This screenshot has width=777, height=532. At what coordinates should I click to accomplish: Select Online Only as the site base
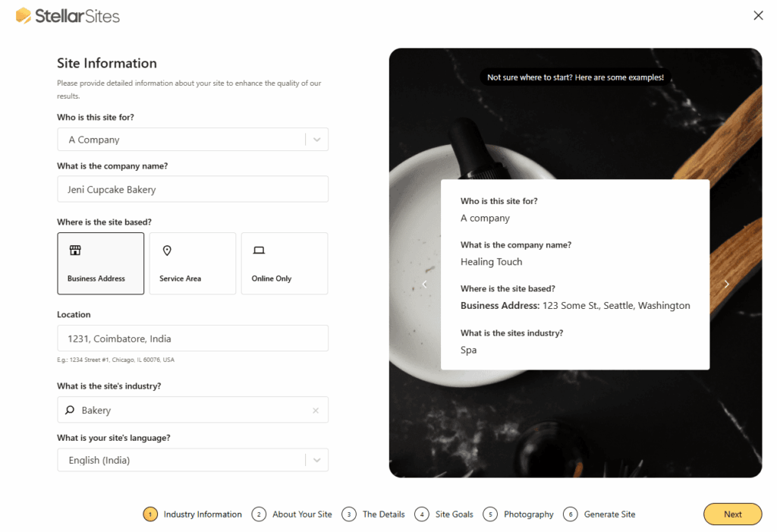tap(284, 263)
